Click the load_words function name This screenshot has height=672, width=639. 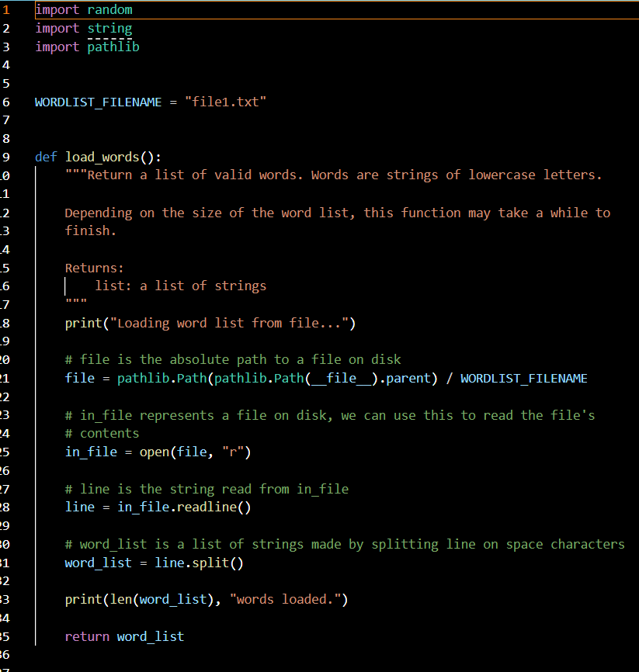pyautogui.click(x=102, y=157)
